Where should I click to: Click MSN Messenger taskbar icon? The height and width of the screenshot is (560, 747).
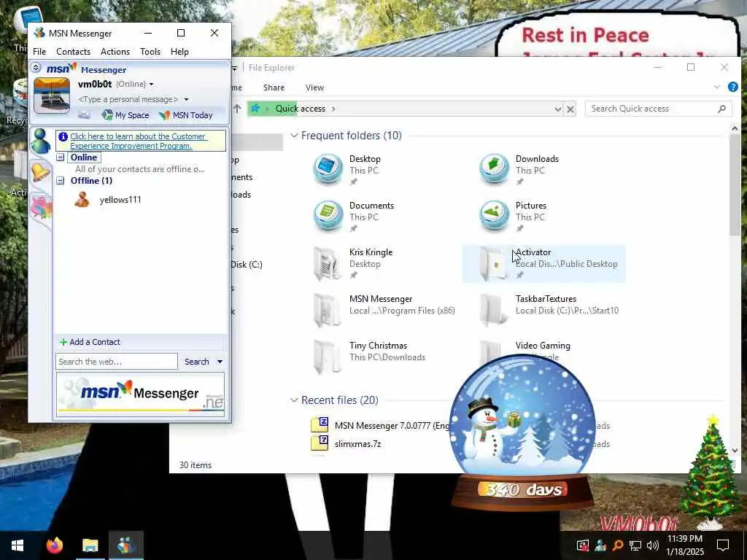pos(126,545)
